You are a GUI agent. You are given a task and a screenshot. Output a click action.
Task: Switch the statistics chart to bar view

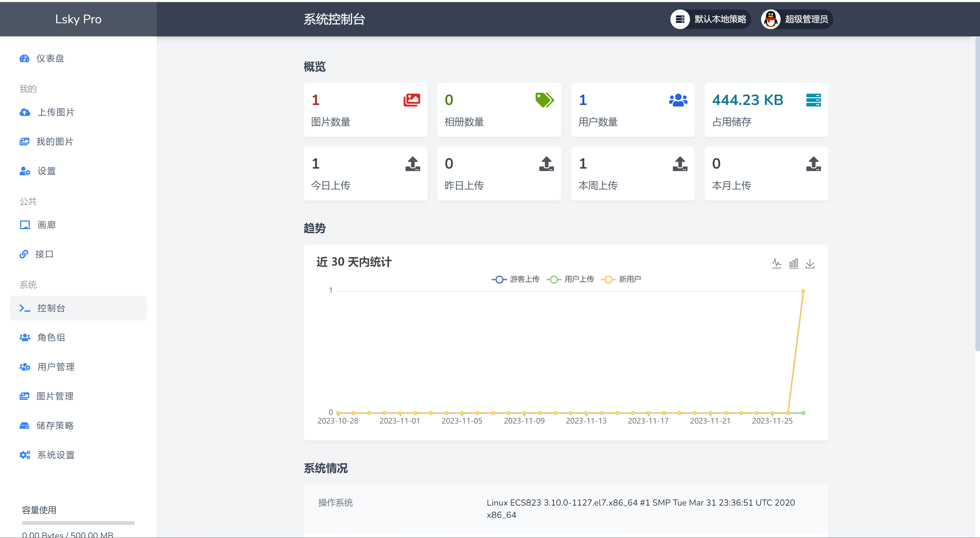click(793, 263)
